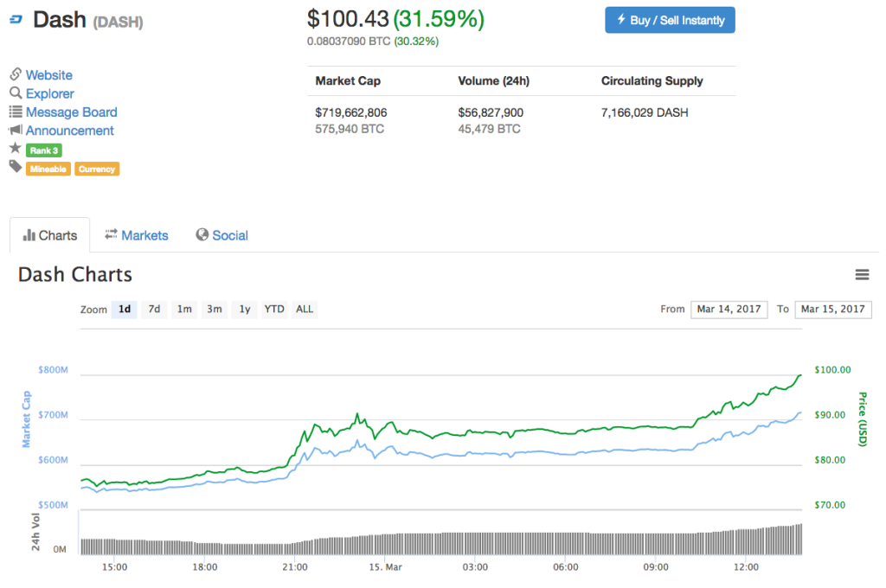Switch zoom to YTD

274,310
